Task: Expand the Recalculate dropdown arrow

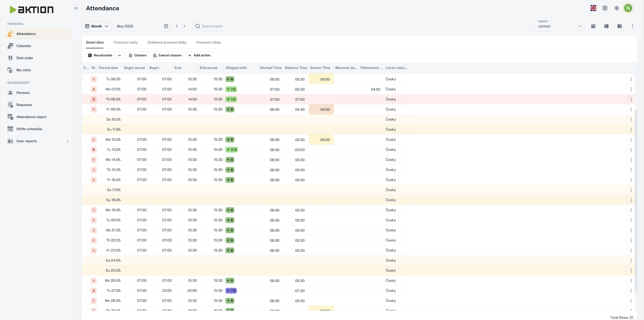Action: click(x=119, y=55)
